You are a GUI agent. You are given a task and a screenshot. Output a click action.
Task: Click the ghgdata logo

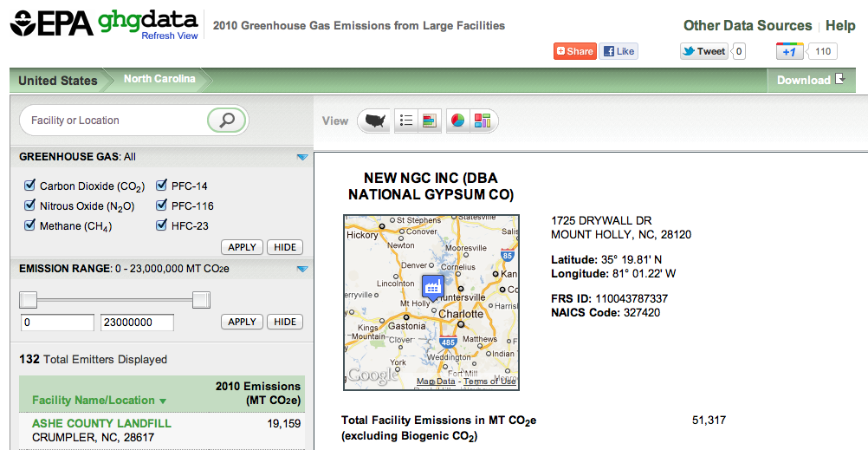pyautogui.click(x=148, y=21)
